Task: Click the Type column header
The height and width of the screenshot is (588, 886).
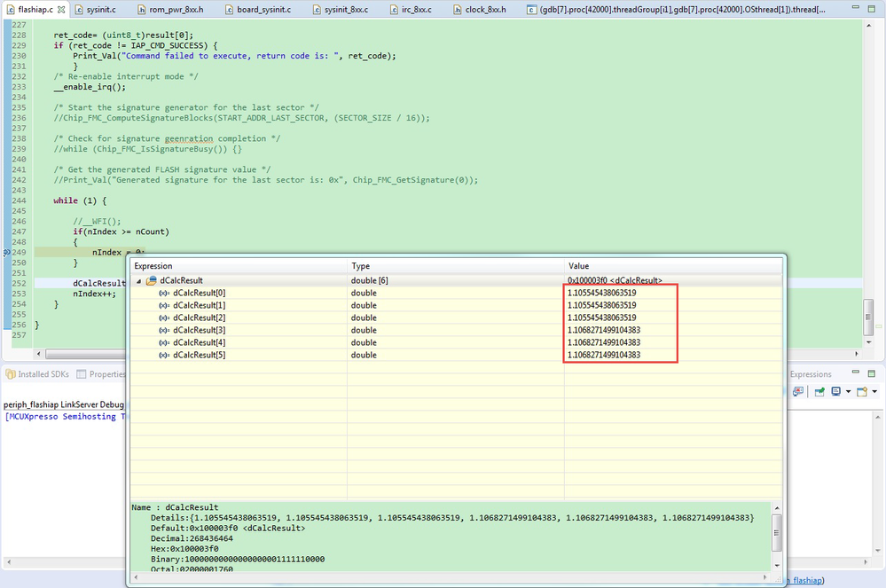Action: tap(456, 266)
